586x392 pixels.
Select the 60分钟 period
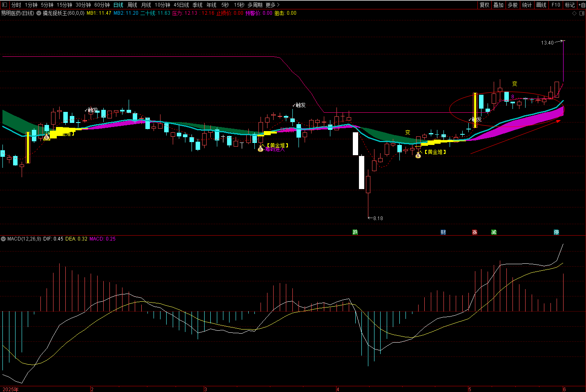pyautogui.click(x=102, y=5)
